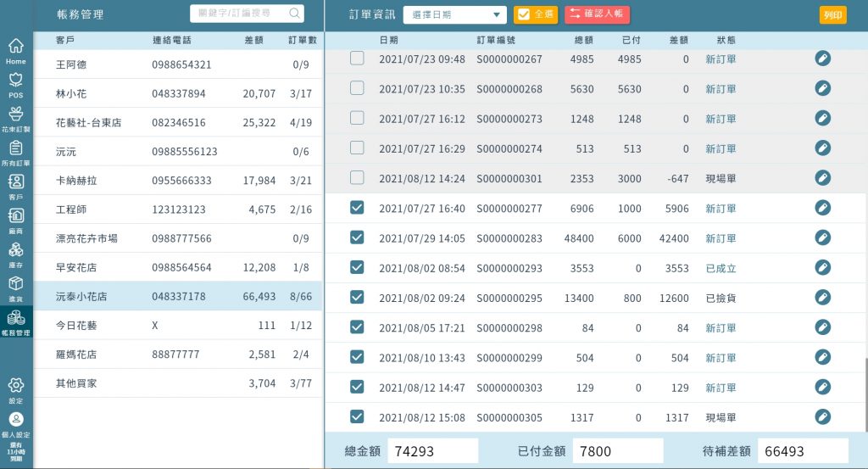Edit order S0000000299 with pencil icon
The image size is (868, 469).
point(822,357)
